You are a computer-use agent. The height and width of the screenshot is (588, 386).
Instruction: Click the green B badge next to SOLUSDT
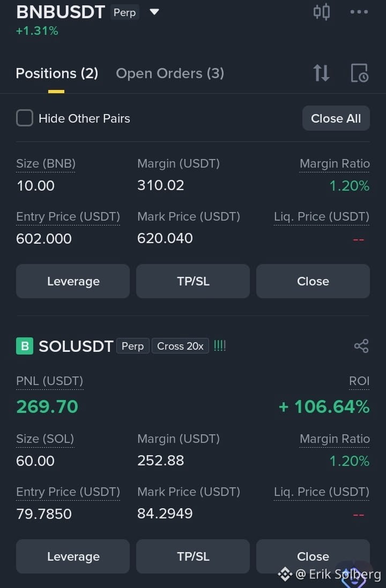[25, 346]
